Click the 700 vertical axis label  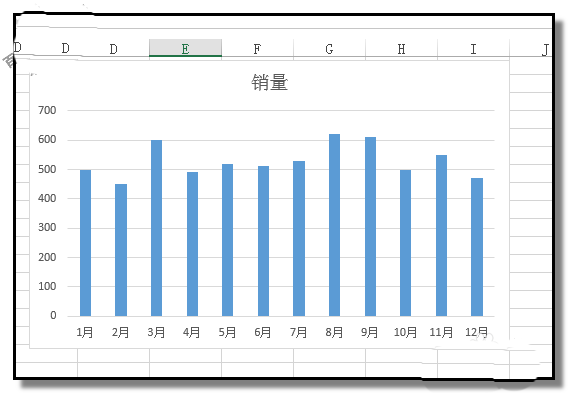tap(47, 110)
